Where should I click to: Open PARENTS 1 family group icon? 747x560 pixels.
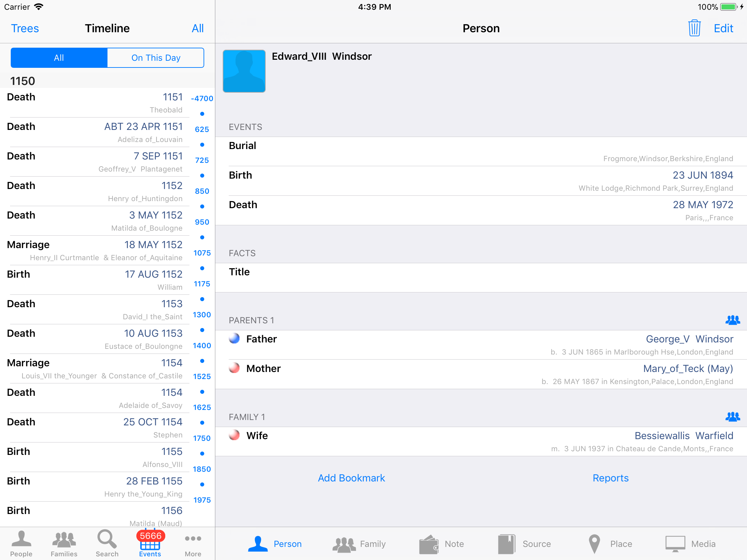732,320
